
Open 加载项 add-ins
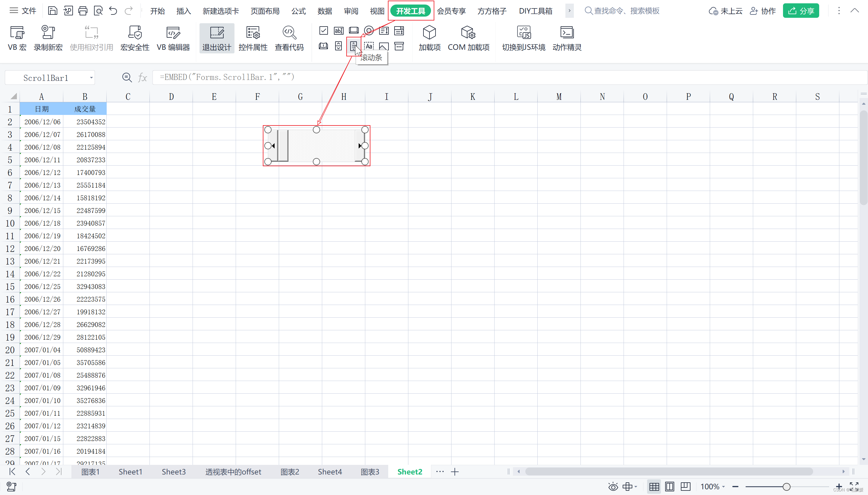(429, 38)
